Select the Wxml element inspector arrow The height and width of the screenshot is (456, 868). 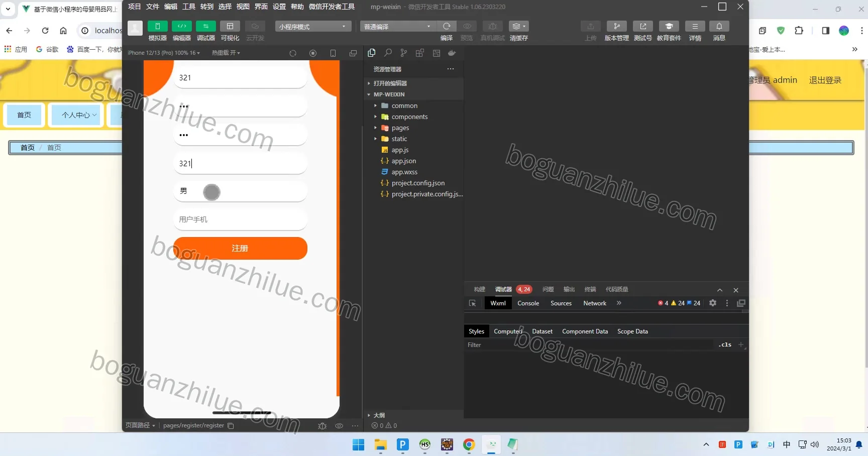(x=472, y=303)
